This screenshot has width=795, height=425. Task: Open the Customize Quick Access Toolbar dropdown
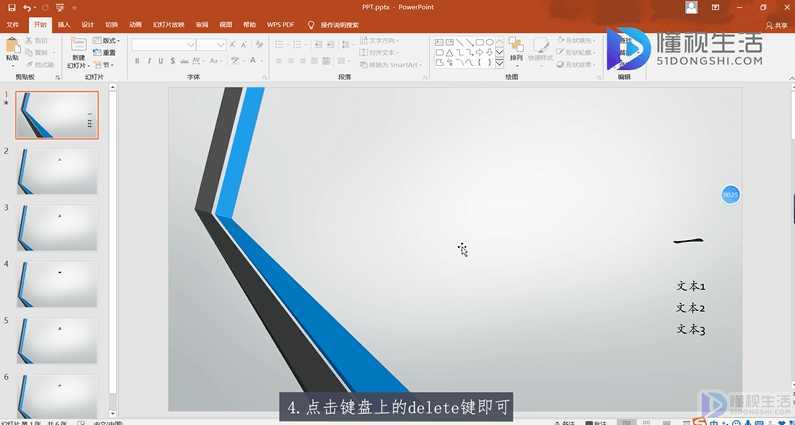click(x=75, y=8)
